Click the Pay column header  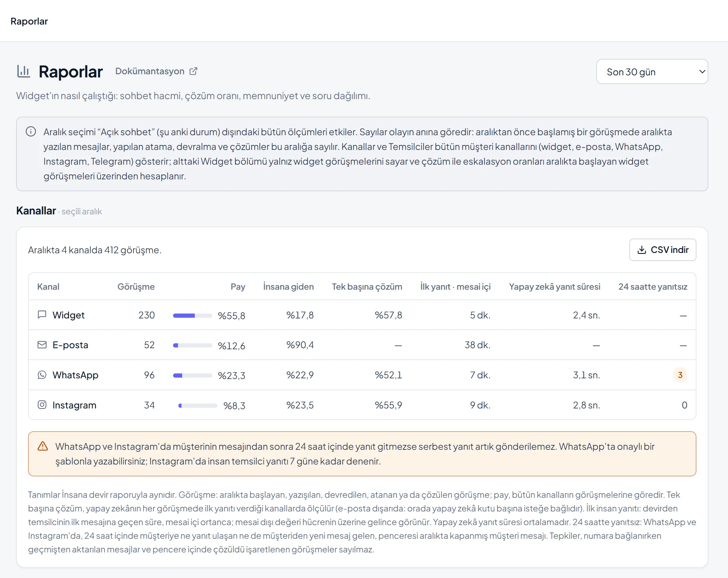coord(238,287)
